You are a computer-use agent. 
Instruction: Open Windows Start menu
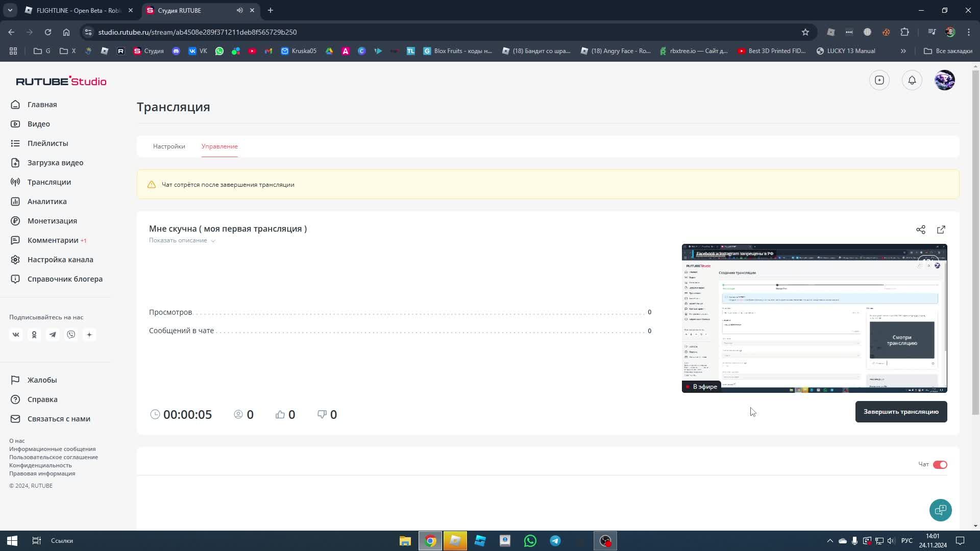pos(12,541)
